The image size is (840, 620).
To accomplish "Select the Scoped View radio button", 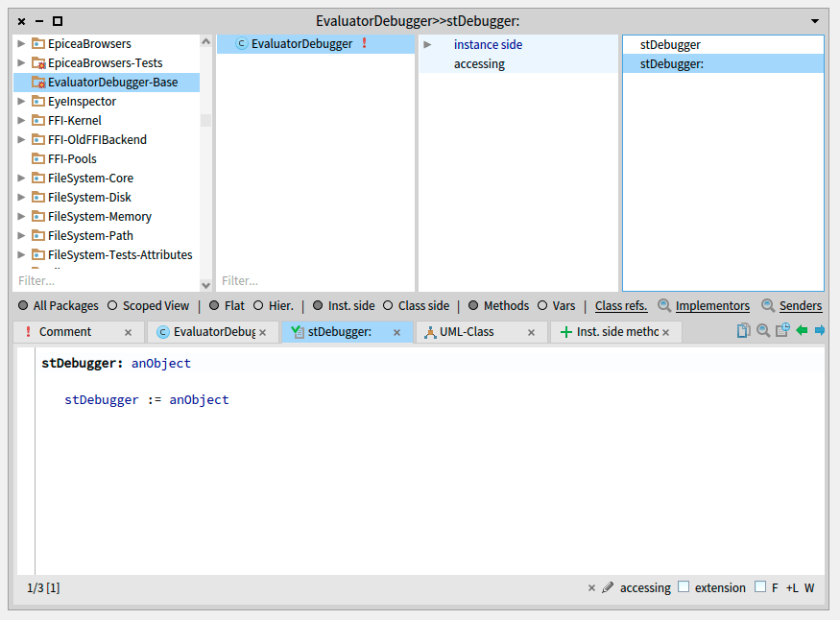I will click(x=112, y=306).
